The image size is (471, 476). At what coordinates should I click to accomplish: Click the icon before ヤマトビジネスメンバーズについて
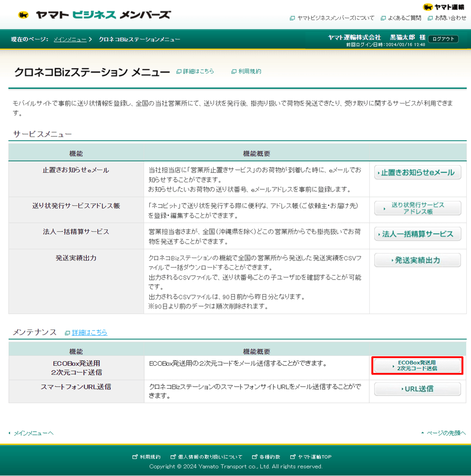click(x=293, y=19)
